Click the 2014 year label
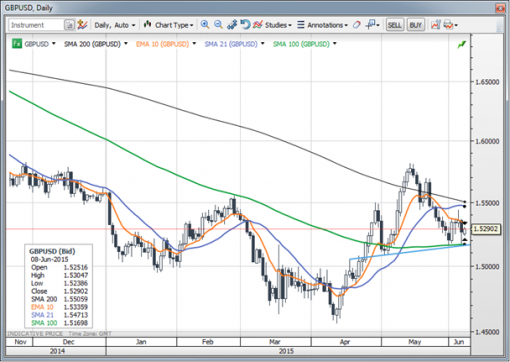The height and width of the screenshot is (362, 510). click(57, 351)
